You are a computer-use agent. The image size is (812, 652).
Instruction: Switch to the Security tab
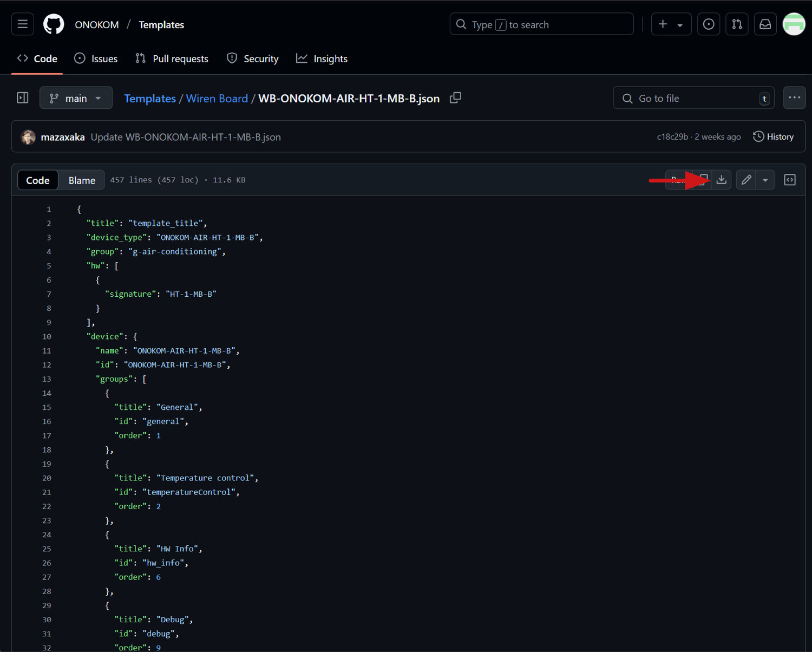coord(252,58)
